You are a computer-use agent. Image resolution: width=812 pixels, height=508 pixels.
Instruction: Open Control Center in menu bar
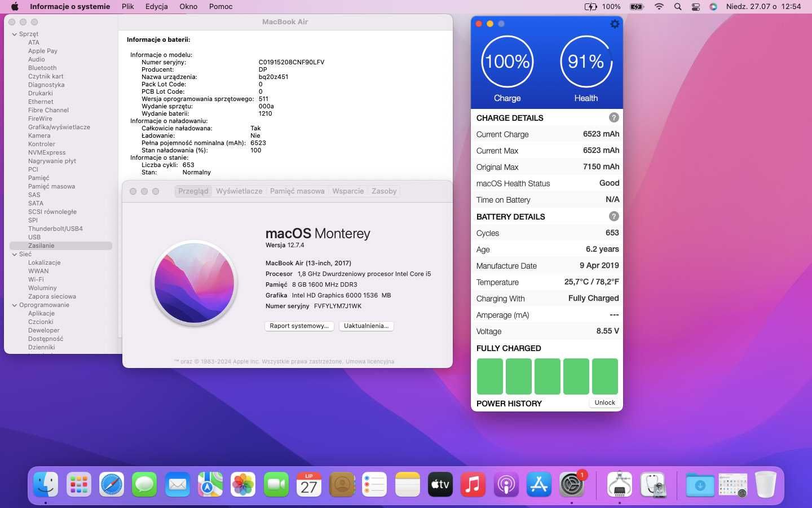pos(696,7)
